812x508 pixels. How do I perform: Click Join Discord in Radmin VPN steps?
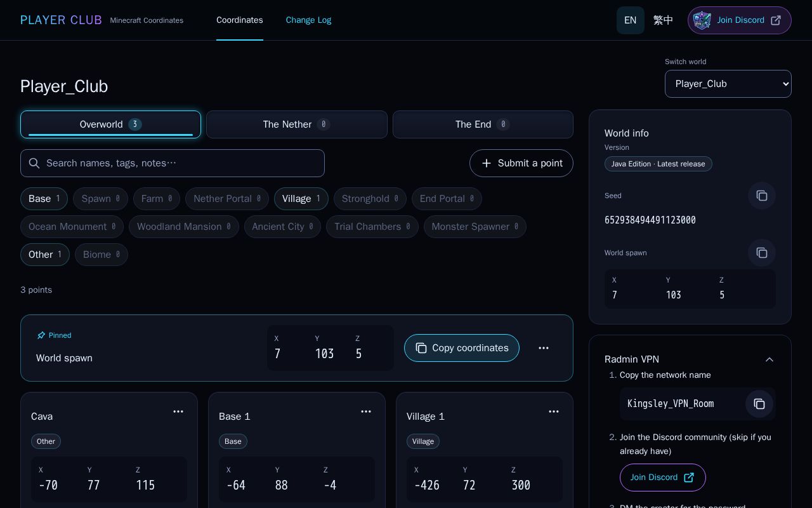tap(663, 478)
